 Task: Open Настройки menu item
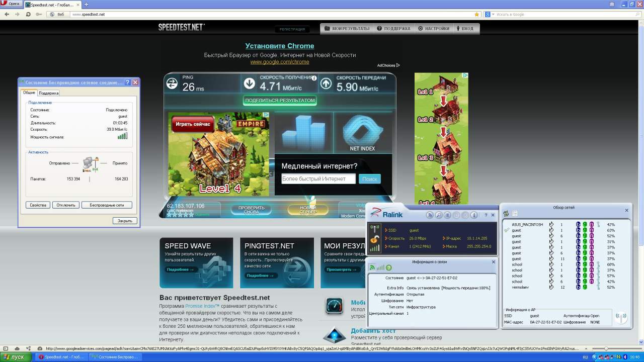pos(434,29)
